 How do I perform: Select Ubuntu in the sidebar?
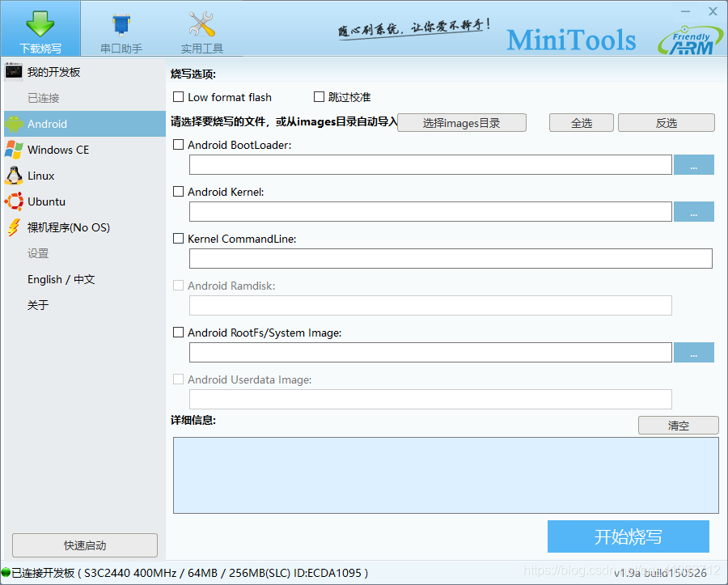click(x=84, y=202)
